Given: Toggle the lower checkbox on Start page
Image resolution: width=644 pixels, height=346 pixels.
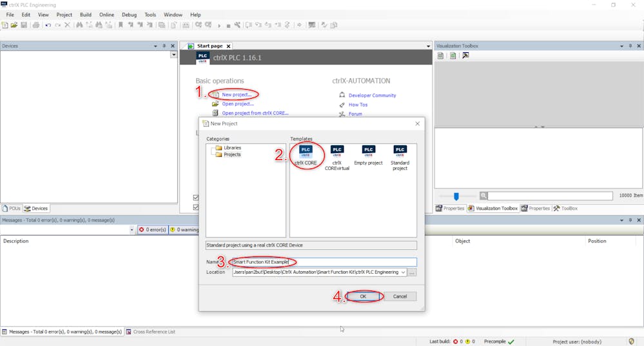Looking at the screenshot, I should tap(196, 207).
